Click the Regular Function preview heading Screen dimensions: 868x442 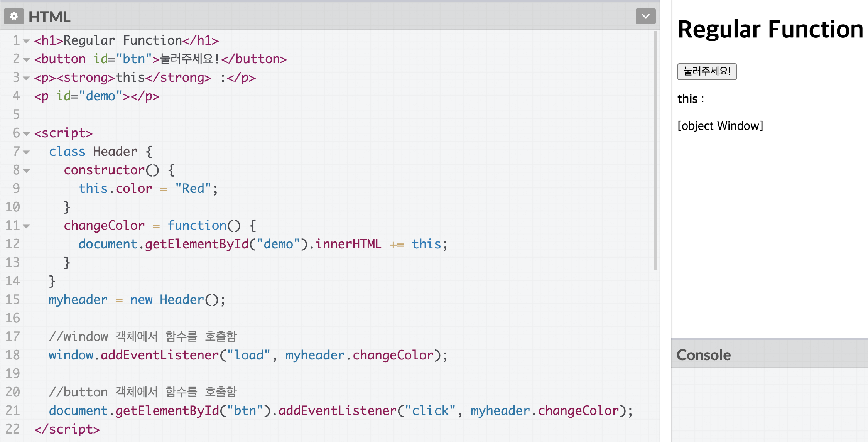tap(770, 29)
